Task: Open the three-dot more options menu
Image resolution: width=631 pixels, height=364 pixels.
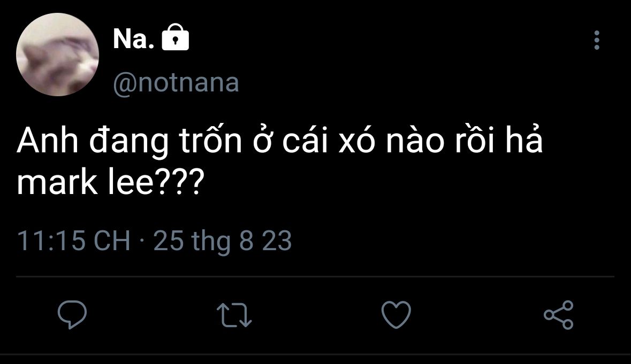Action: point(597,41)
